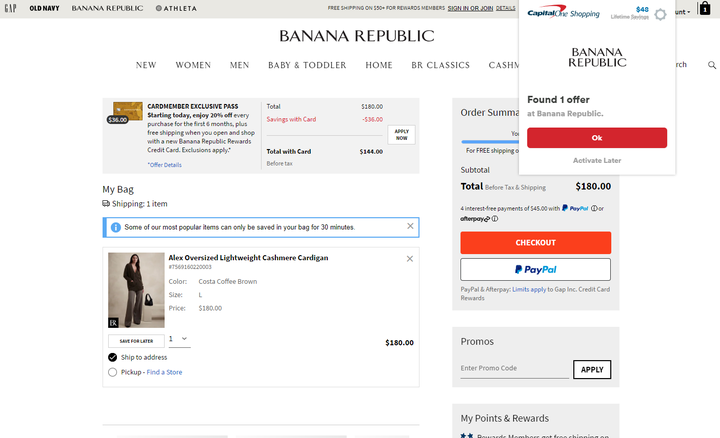The width and height of the screenshot is (720, 438).
Task: Click APPLY NOW for the card offer
Action: (401, 135)
